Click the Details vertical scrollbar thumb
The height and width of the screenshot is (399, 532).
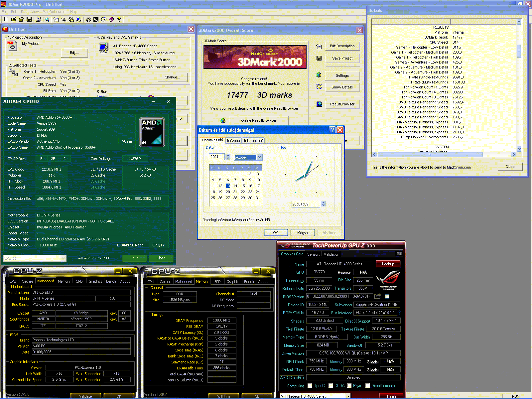pos(519,51)
